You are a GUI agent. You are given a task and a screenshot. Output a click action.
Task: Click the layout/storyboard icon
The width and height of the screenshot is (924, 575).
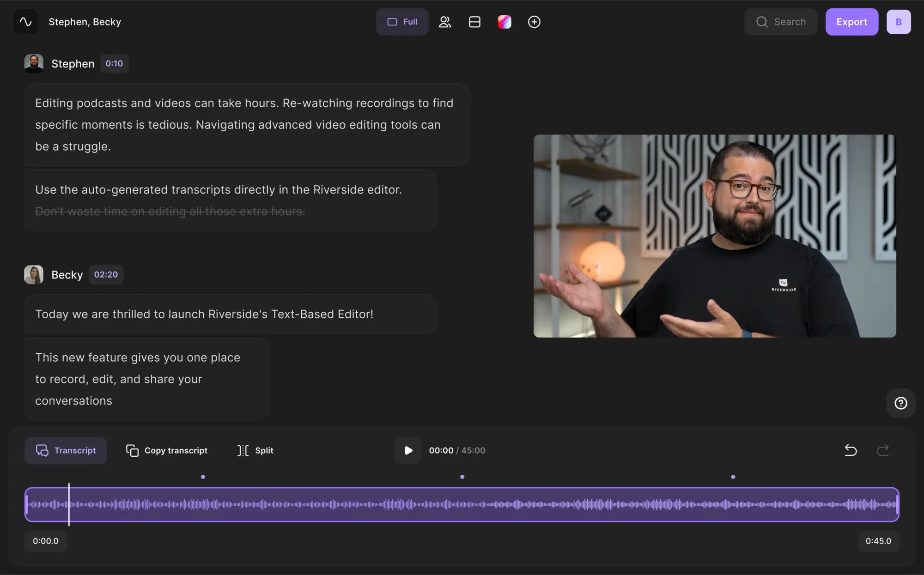point(474,21)
